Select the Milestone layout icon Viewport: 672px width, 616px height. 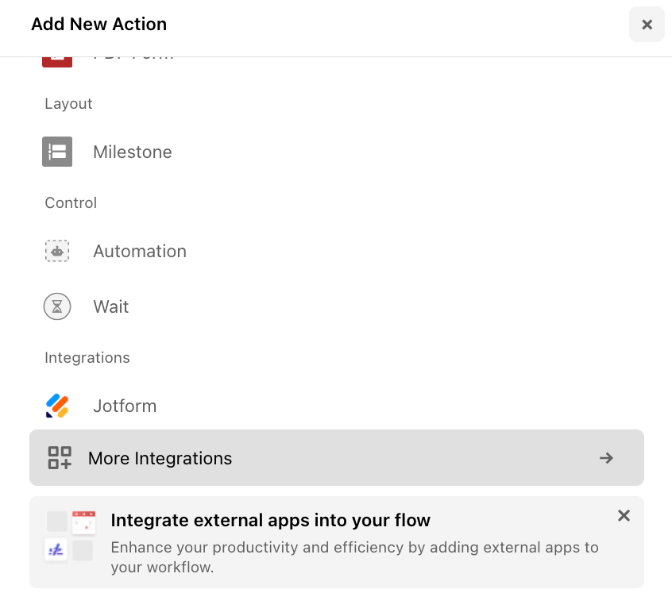click(56, 152)
